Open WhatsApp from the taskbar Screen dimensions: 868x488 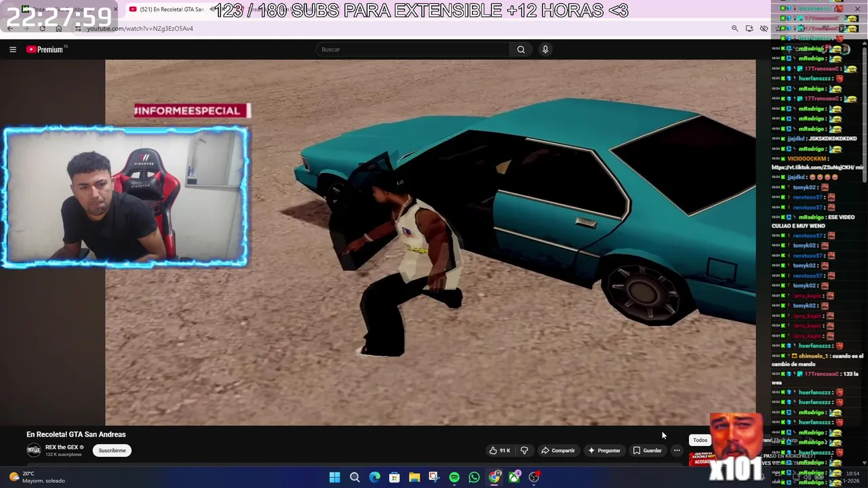pos(474,477)
